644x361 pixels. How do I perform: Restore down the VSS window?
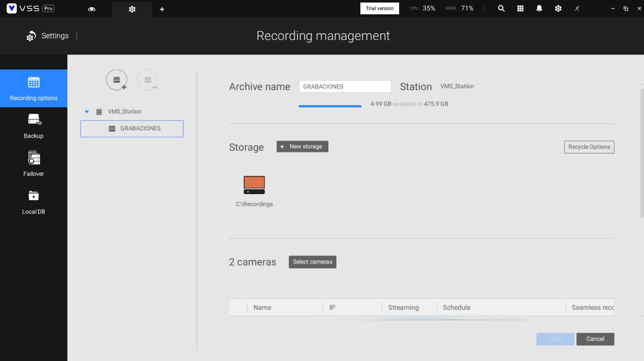click(x=626, y=8)
